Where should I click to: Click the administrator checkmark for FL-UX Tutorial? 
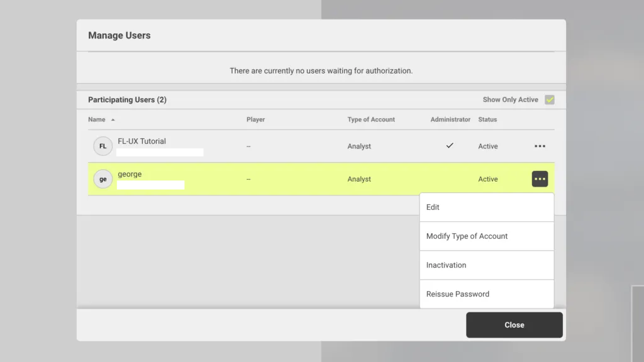[x=450, y=145]
